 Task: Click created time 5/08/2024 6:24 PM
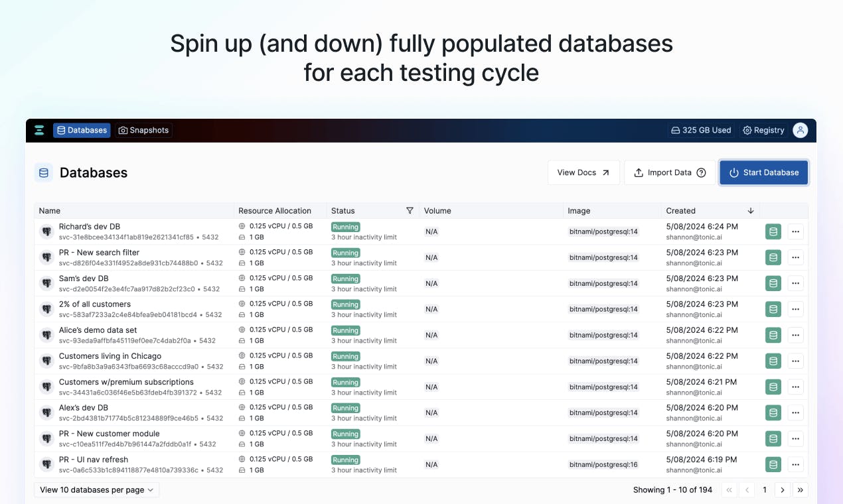pyautogui.click(x=702, y=227)
